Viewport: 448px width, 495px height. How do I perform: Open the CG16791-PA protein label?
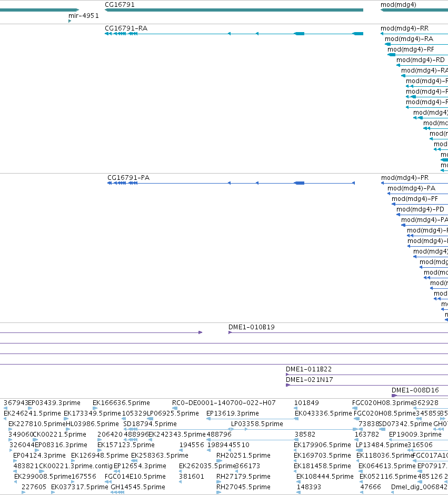click(x=128, y=178)
